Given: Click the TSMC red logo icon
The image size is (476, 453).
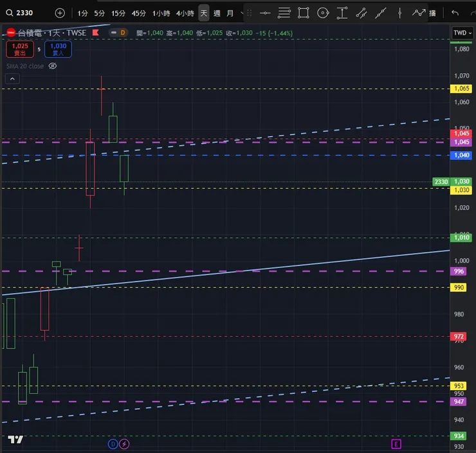Looking at the screenshot, I should (11, 32).
